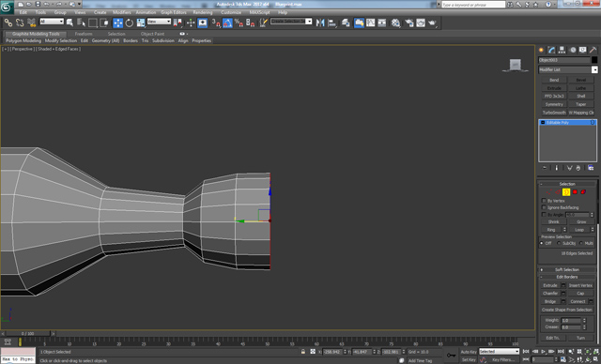Viewport: 601px width, 364px height.
Task: Click the Create Shape From Selection button
Action: pyautogui.click(x=567, y=310)
